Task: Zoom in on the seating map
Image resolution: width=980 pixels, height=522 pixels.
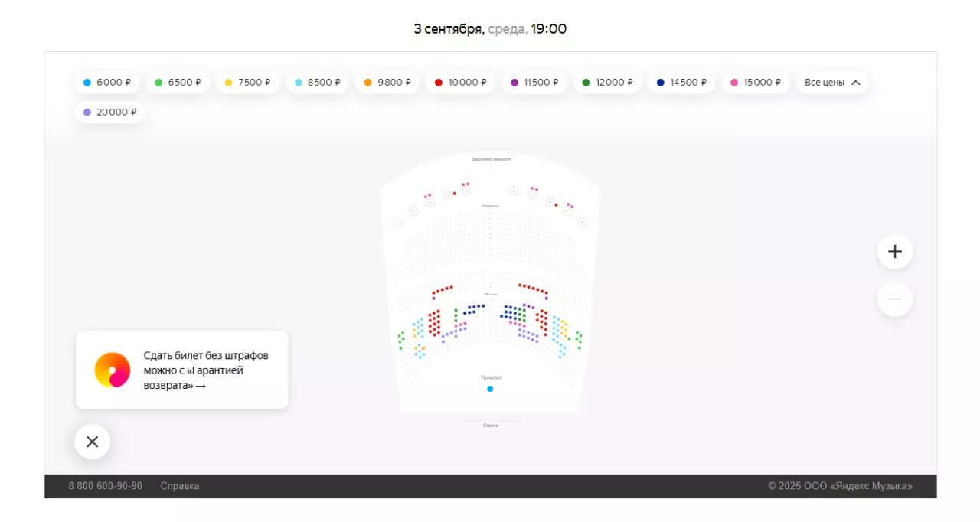Action: tap(894, 251)
